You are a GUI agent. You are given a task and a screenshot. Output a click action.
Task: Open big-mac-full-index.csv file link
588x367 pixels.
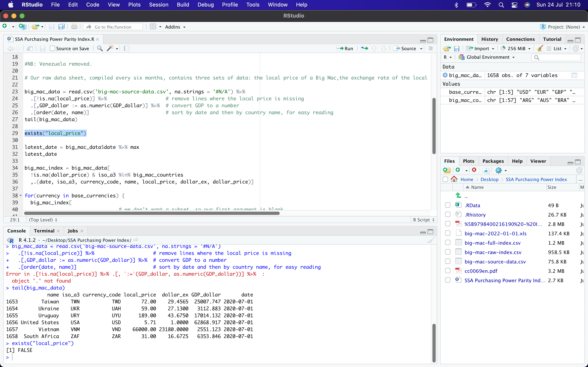492,243
